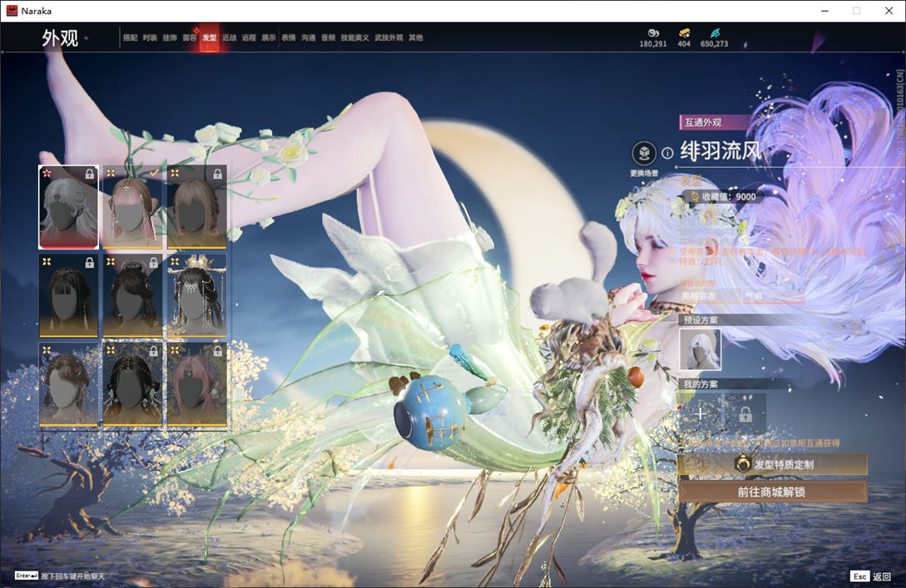Image resolution: width=906 pixels, height=588 pixels.
Task: Select the locked pink hairstyle in bottom row
Action: [197, 385]
